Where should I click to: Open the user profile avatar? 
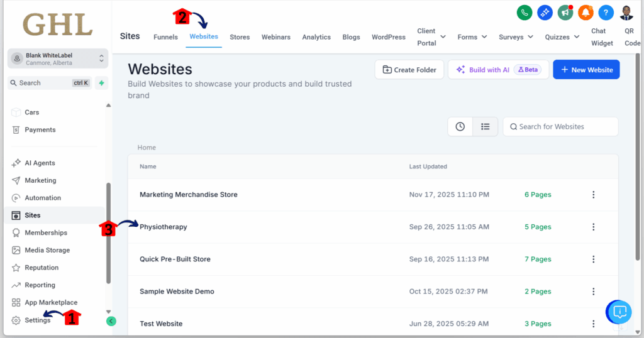pyautogui.click(x=626, y=12)
